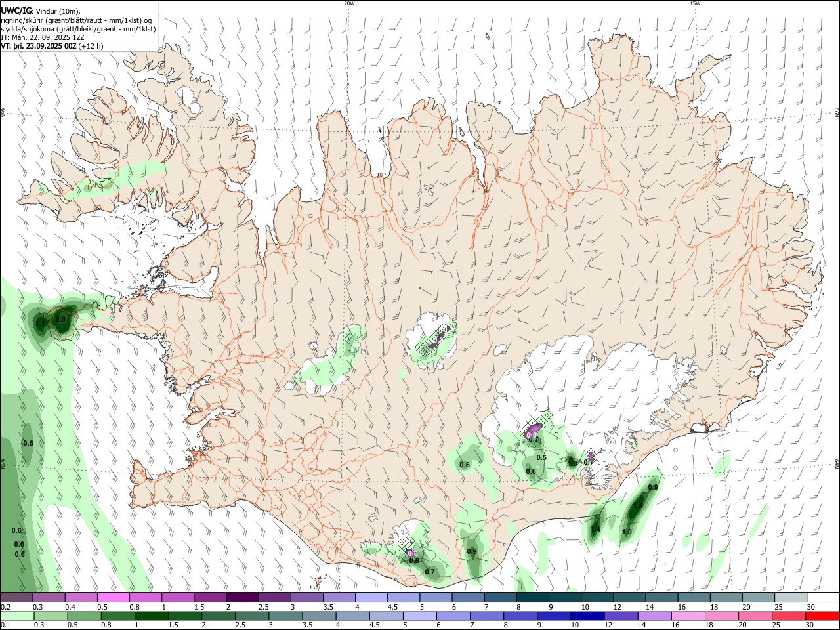Click the darkest green swatch between 1 and 1.5

pos(151,616)
